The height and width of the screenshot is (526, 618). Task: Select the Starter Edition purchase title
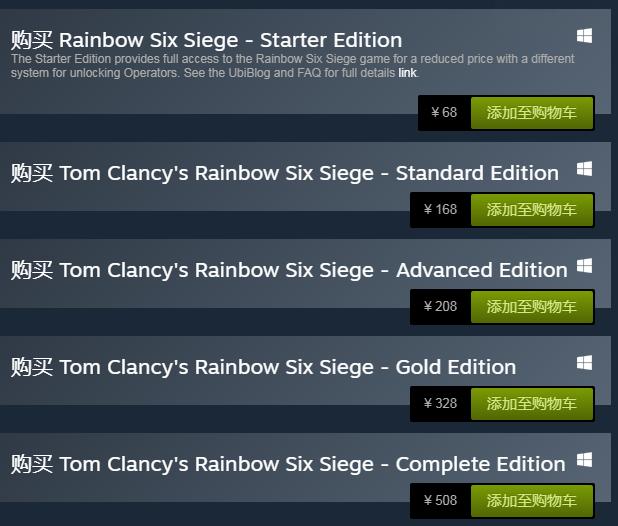point(206,41)
